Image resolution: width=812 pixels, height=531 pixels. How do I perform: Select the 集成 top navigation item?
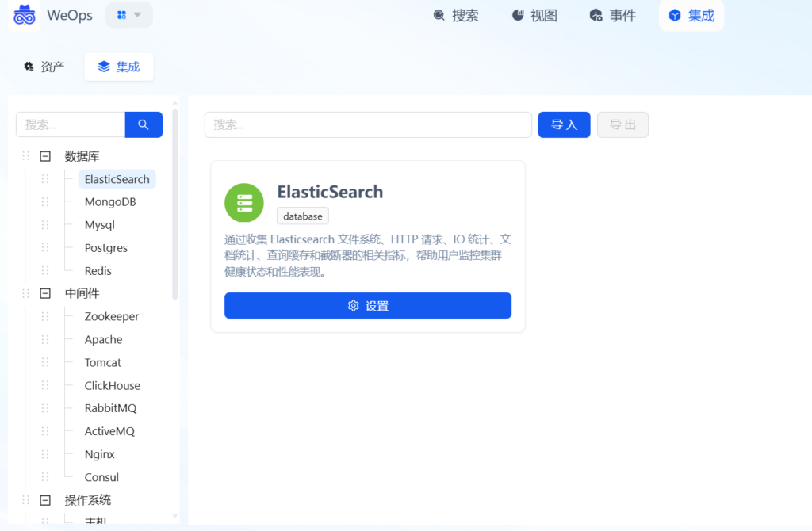(x=691, y=16)
